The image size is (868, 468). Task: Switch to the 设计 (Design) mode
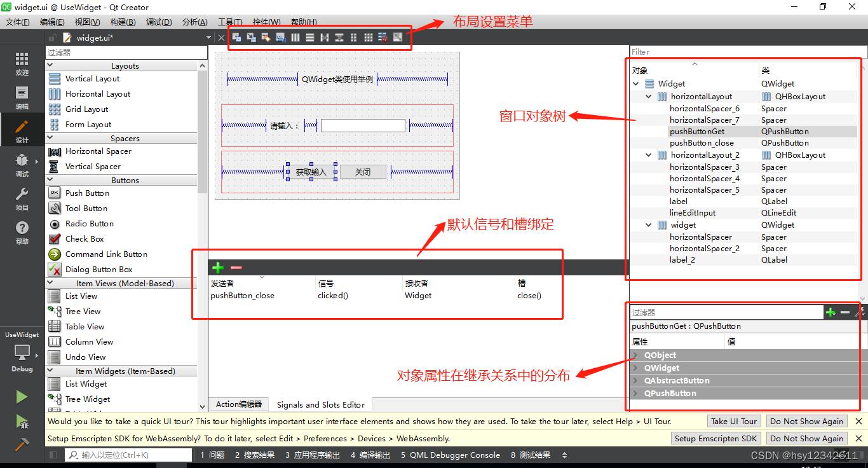click(22, 132)
